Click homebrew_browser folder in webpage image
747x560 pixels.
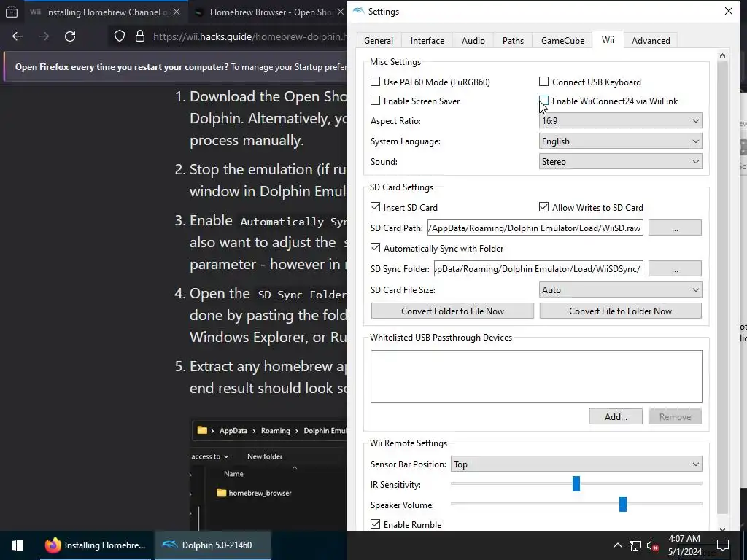[x=254, y=493]
